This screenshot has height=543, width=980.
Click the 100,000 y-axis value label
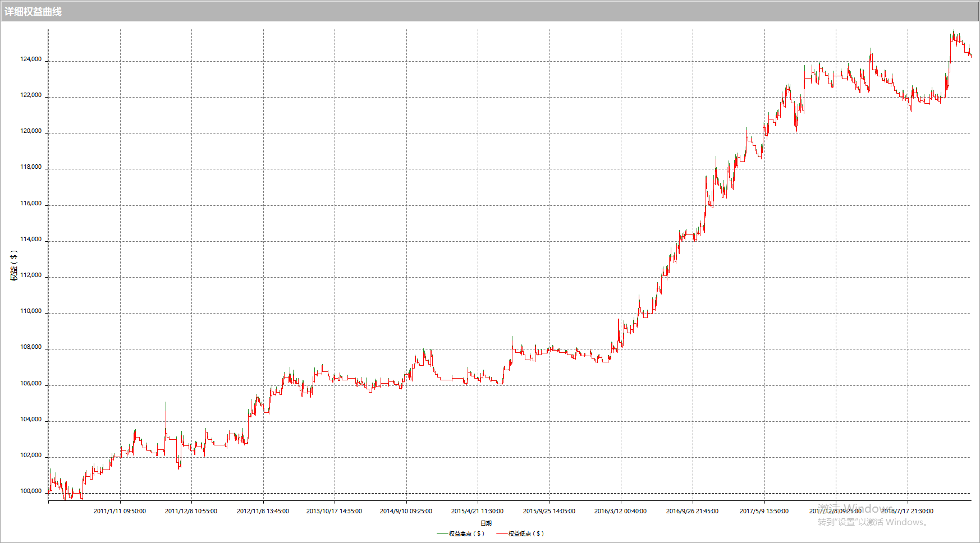pos(31,491)
